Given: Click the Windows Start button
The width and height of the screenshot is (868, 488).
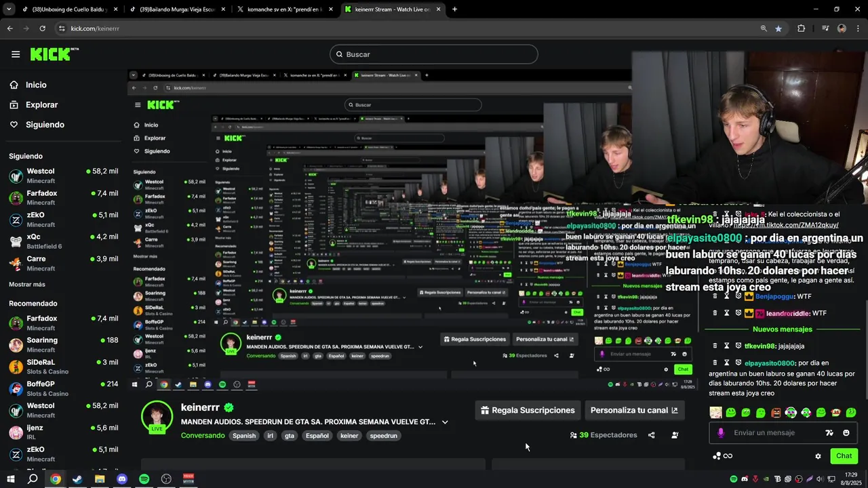Looking at the screenshot, I should tap(11, 479).
